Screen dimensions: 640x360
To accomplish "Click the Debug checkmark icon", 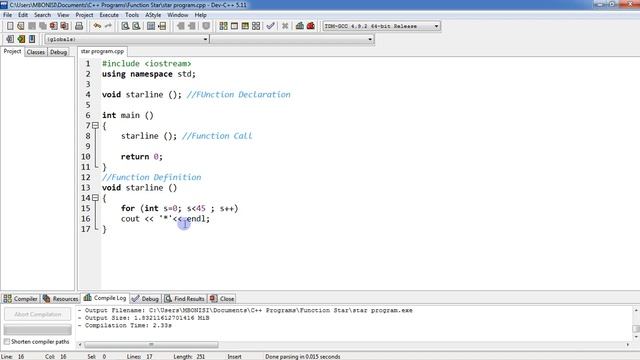I will (x=270, y=26).
